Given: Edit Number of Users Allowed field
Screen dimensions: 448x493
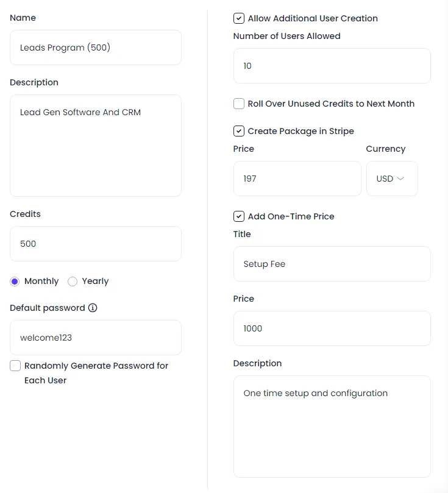Looking at the screenshot, I should pyautogui.click(x=332, y=66).
